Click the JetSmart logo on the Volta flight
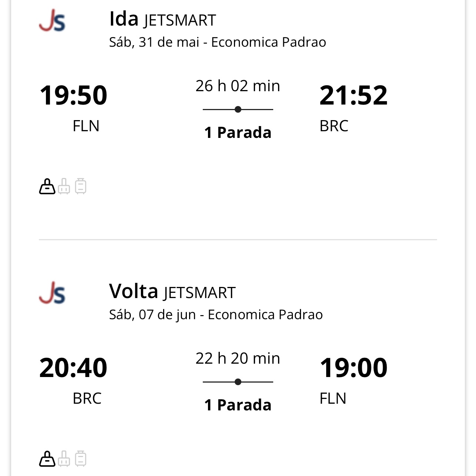Viewport: 476px width, 476px height. [x=52, y=293]
